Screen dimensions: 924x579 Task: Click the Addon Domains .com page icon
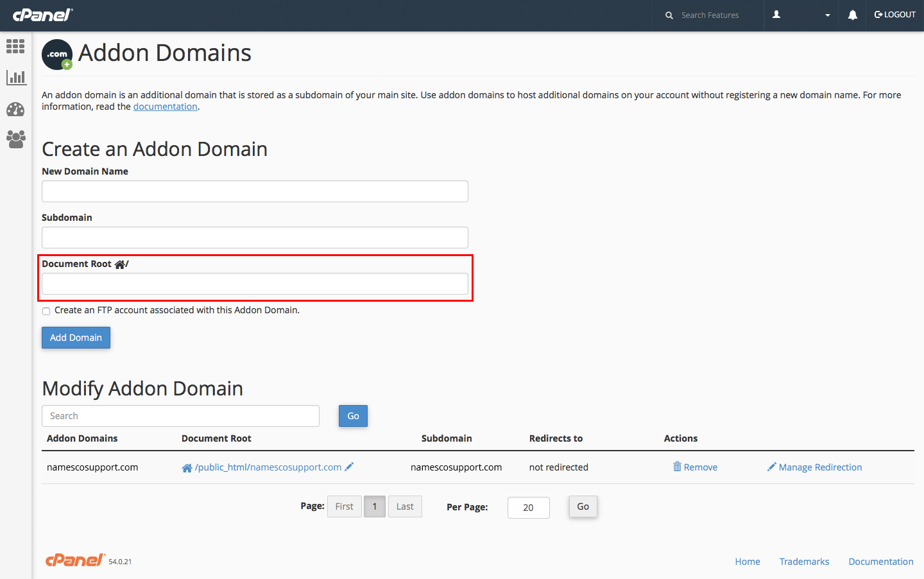(x=57, y=55)
